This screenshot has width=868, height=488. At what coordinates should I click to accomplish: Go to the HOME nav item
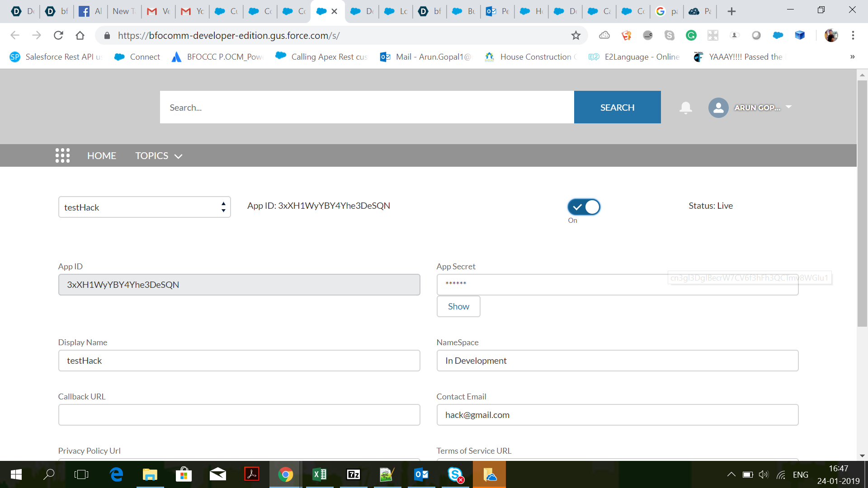(101, 155)
